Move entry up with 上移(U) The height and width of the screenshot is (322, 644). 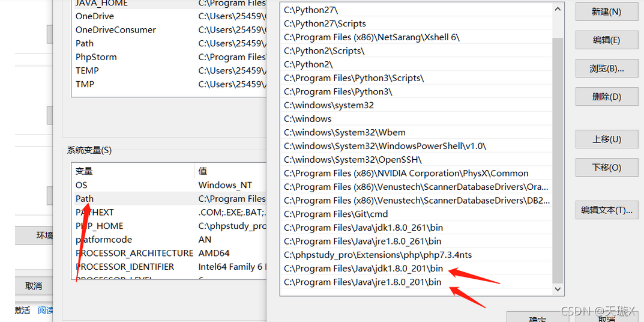click(606, 139)
